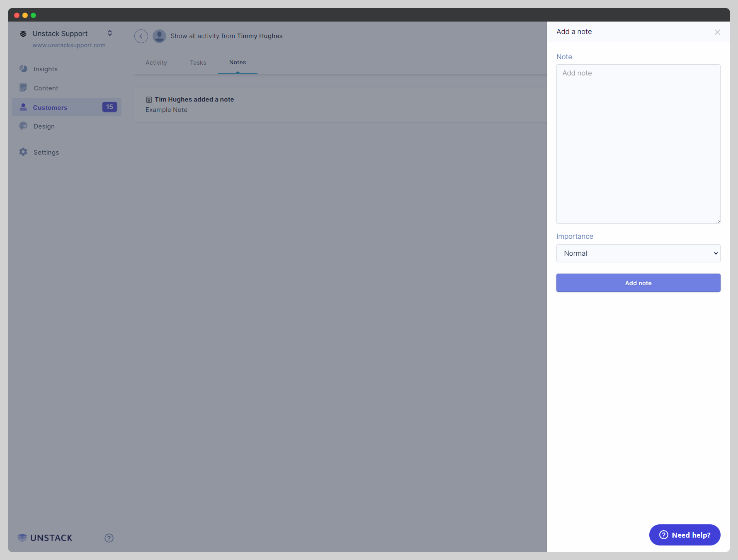Click the Need help? button

coord(685,535)
